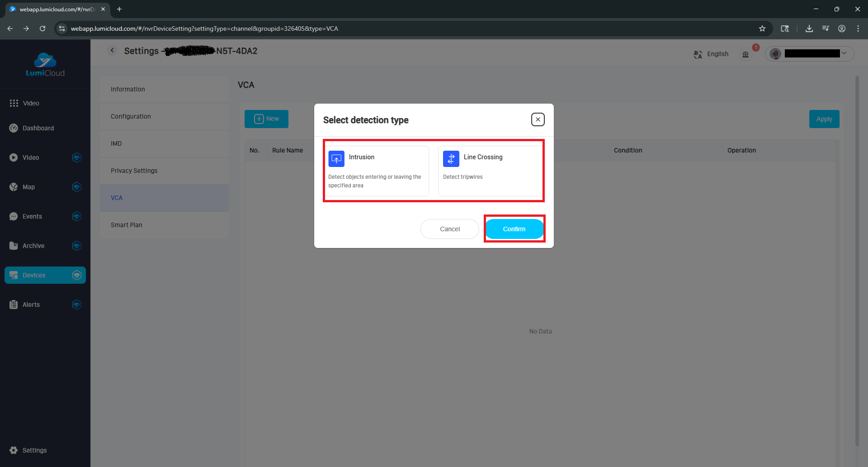Open Archive in the sidebar
Viewport: 868px width, 467px height.
coord(33,246)
